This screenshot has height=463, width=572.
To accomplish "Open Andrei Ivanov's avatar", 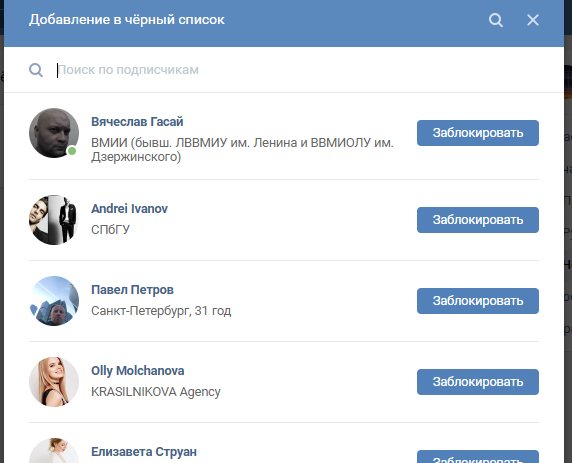I will click(54, 220).
